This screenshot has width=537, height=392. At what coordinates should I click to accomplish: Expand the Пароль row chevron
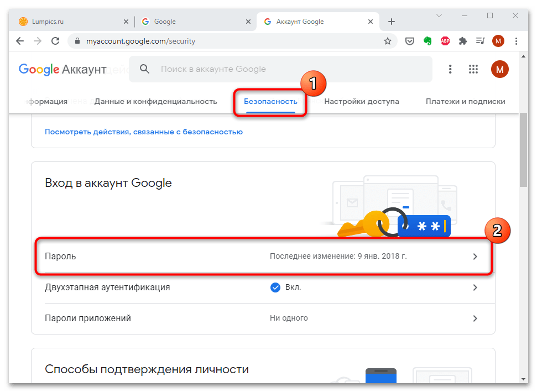(475, 257)
